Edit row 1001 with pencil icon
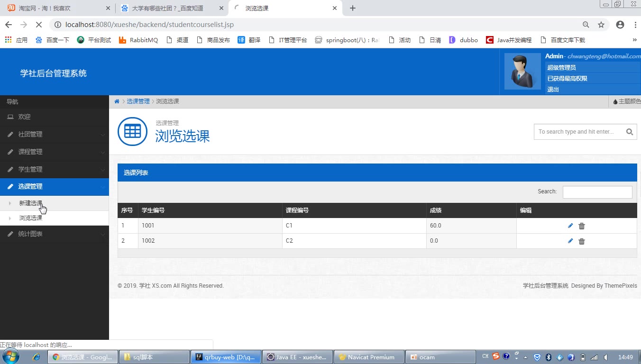This screenshot has height=364, width=641. coord(570,226)
